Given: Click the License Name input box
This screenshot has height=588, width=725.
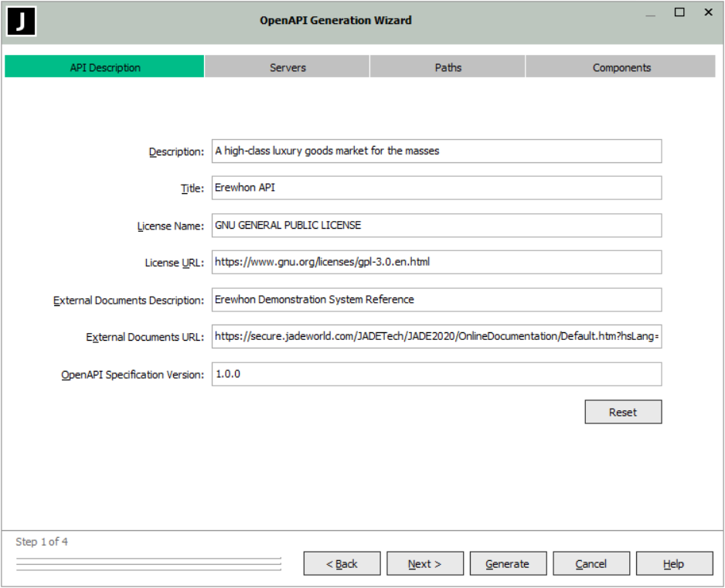Looking at the screenshot, I should pos(436,226).
